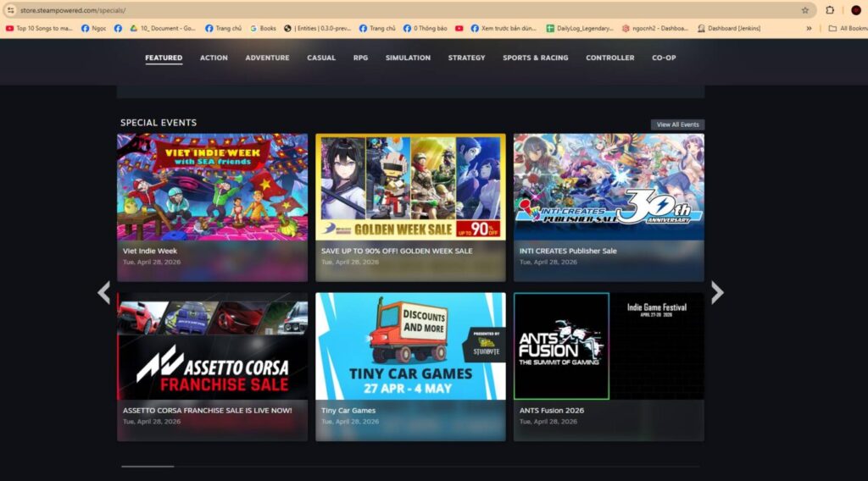Click the Assetto Corsa Franchise Sale banner
This screenshot has width=868, height=481.
coord(213,346)
